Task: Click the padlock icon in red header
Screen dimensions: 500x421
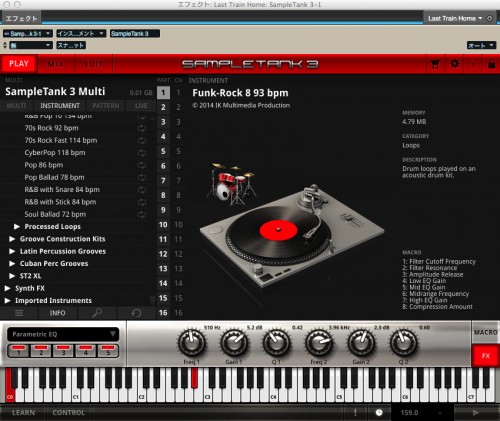Action: coord(491,64)
